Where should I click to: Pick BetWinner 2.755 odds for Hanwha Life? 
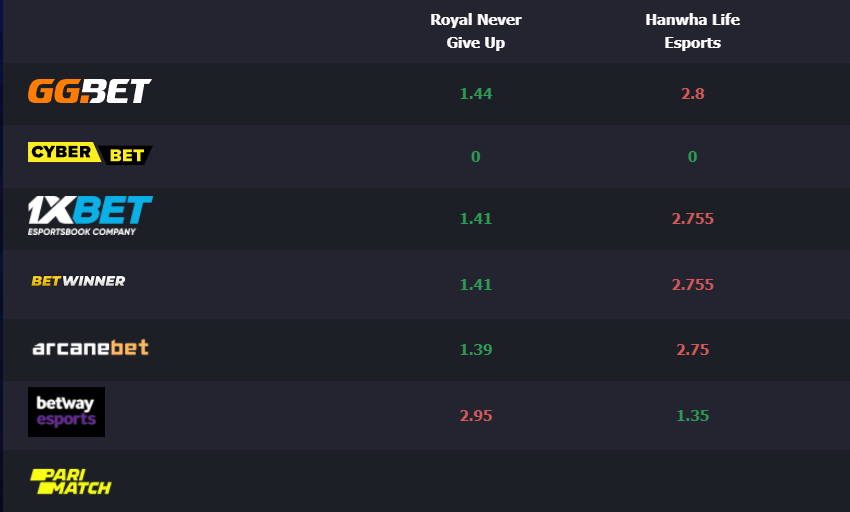692,284
